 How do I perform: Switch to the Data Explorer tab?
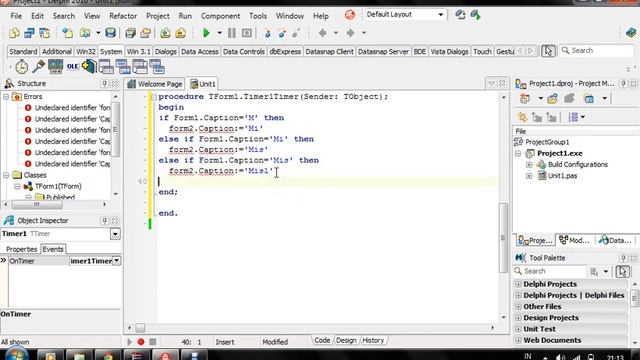(x=616, y=240)
